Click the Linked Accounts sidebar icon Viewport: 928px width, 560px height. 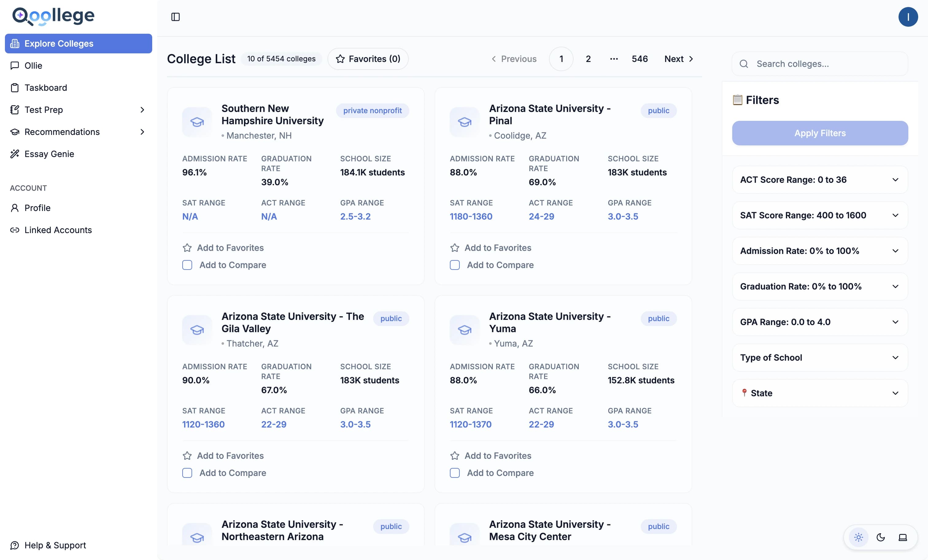point(14,230)
